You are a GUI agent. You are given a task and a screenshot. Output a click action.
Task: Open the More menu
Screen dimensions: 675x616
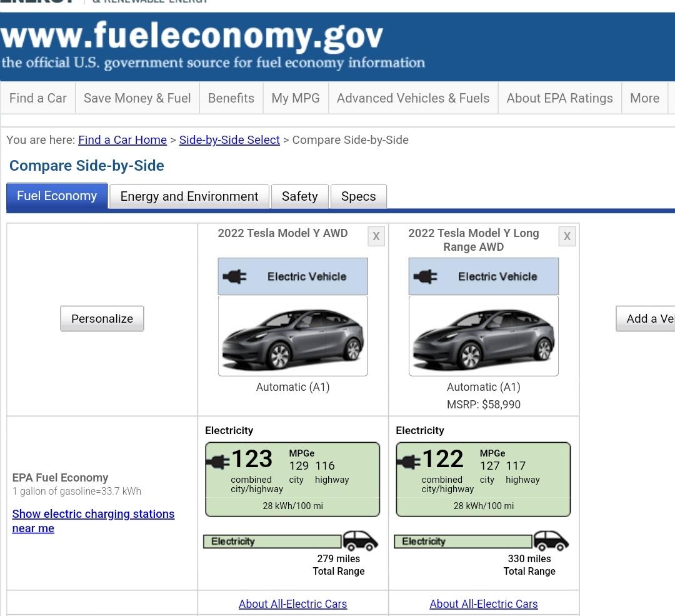(x=645, y=98)
